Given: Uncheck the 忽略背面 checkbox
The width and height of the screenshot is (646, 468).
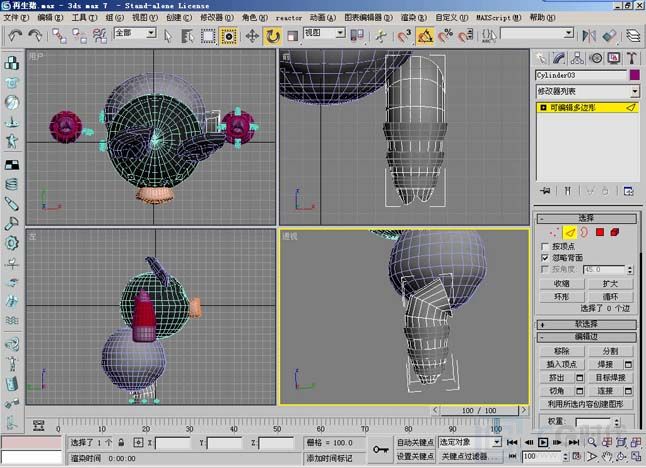Looking at the screenshot, I should coord(545,258).
